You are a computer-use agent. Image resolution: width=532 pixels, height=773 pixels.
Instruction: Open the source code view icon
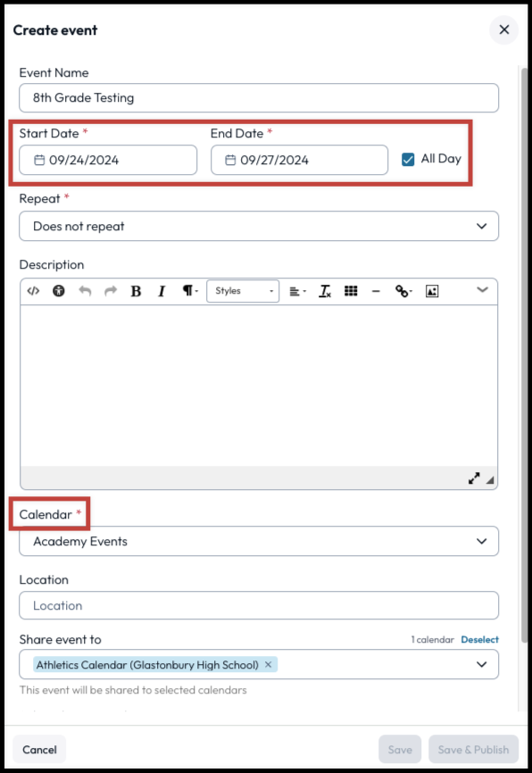[x=33, y=291]
